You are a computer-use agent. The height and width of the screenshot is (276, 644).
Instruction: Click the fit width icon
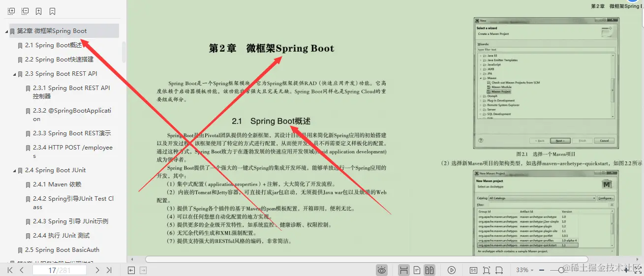click(x=499, y=270)
